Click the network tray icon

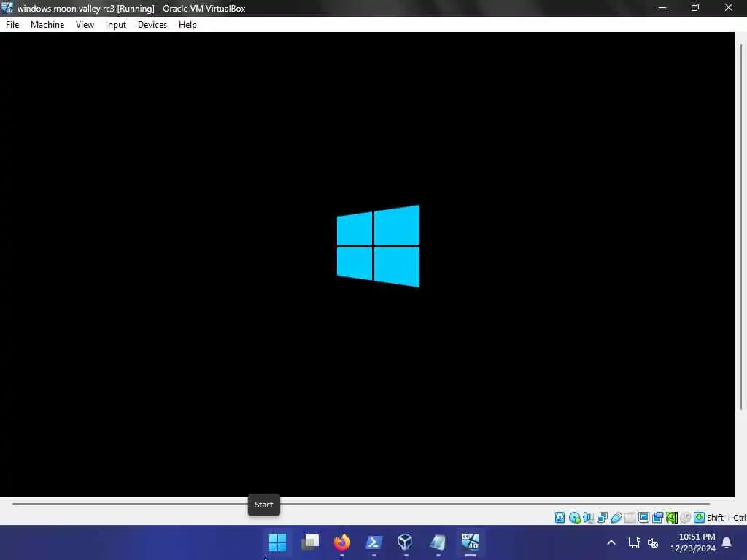634,542
